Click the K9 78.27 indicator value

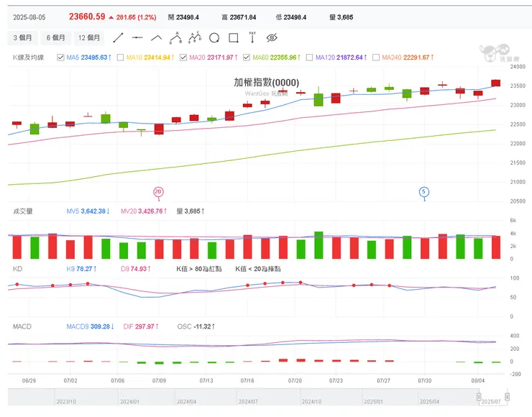(x=81, y=269)
